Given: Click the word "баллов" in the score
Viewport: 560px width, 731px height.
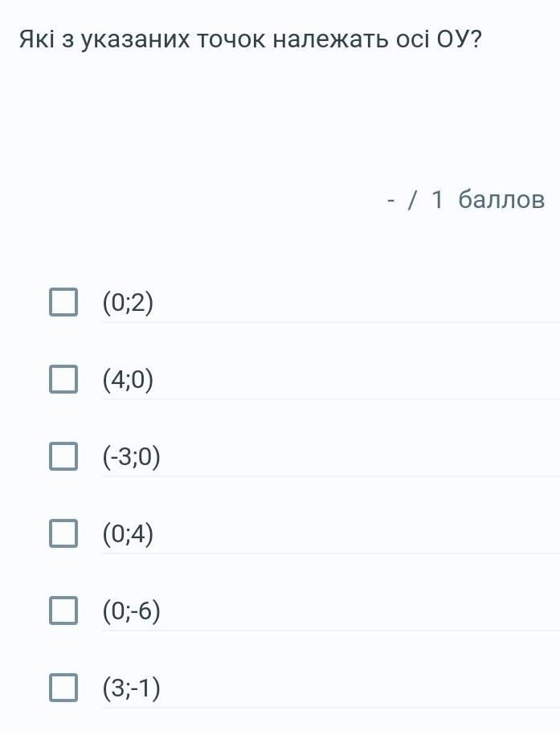Looking at the screenshot, I should point(501,199).
